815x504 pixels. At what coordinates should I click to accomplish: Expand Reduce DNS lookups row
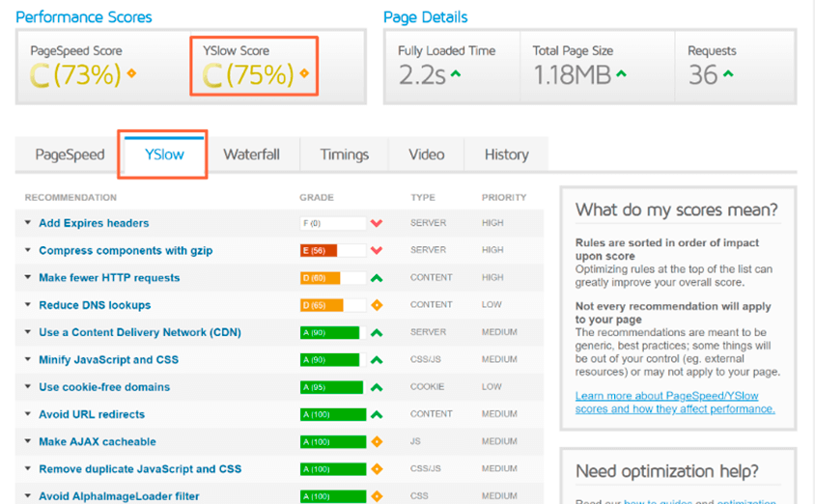tap(28, 304)
